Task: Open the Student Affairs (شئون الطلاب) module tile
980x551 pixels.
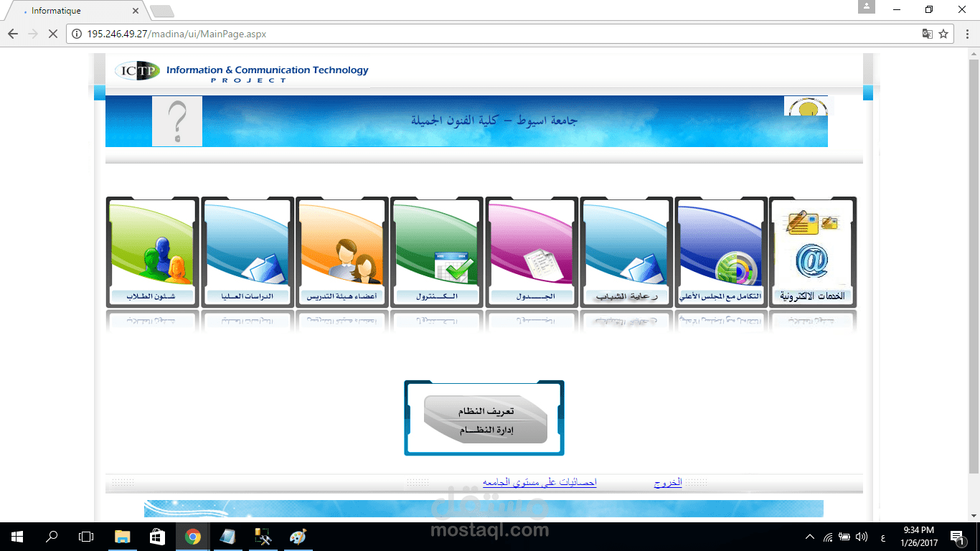Action: pyautogui.click(x=152, y=253)
